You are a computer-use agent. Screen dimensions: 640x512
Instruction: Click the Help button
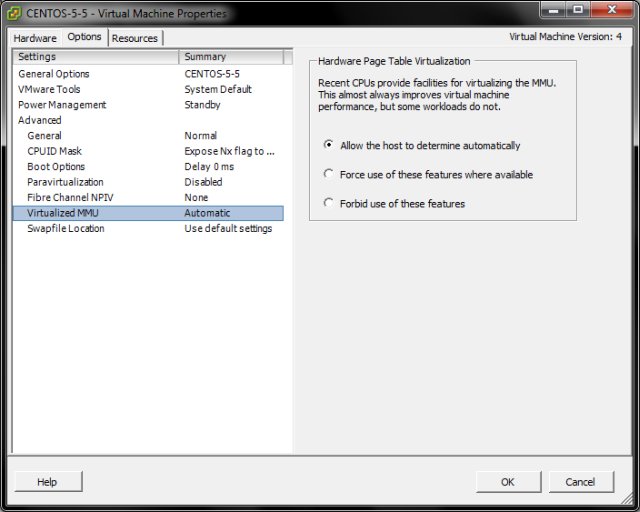[x=48, y=482]
